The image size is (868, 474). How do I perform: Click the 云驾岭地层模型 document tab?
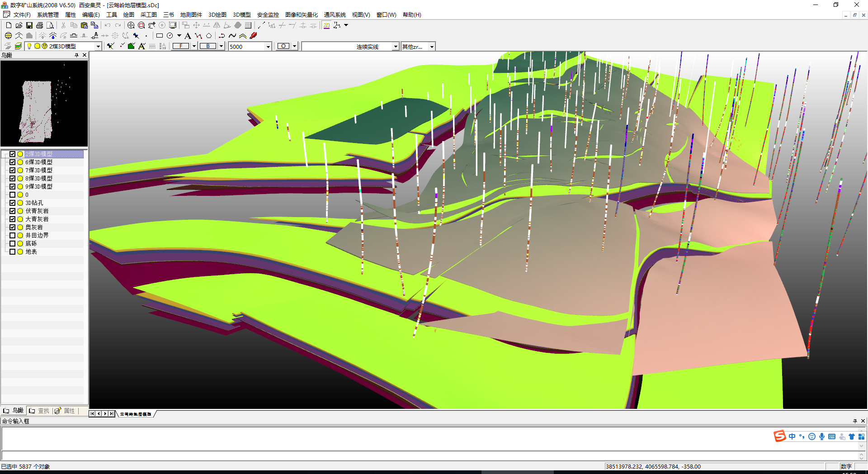click(136, 414)
